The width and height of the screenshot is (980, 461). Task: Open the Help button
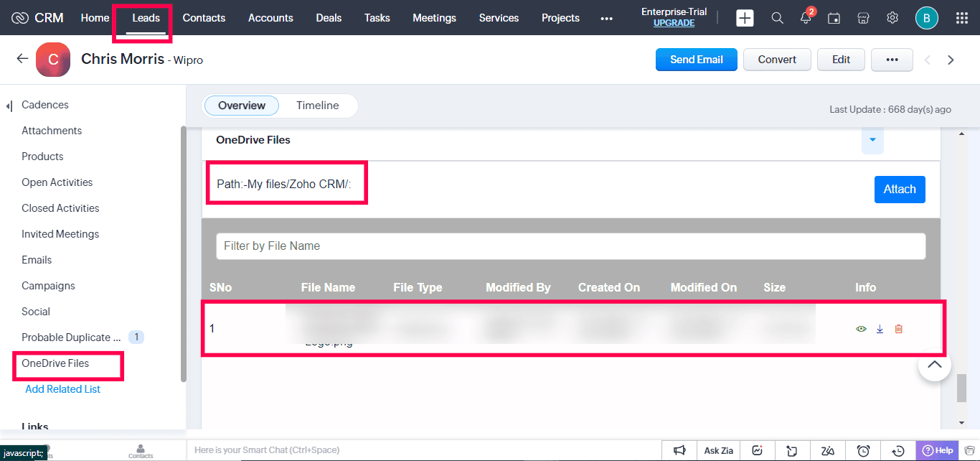(937, 450)
